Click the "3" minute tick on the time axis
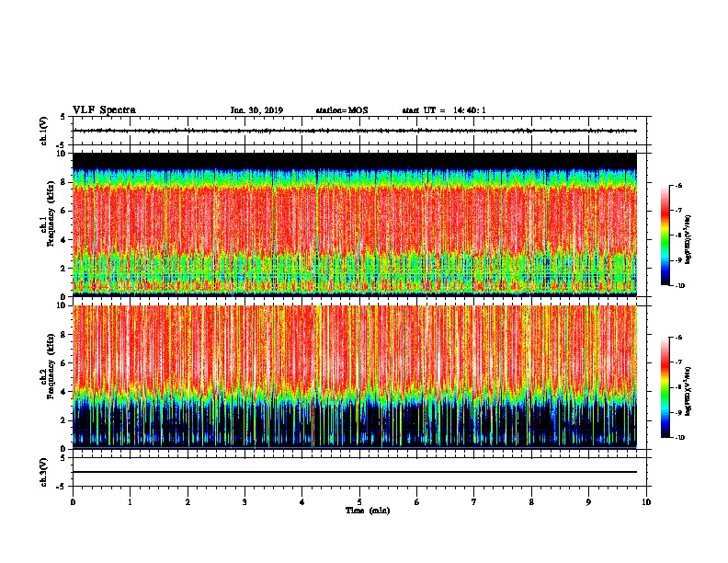Viewport: 728px width, 563px height. (245, 502)
